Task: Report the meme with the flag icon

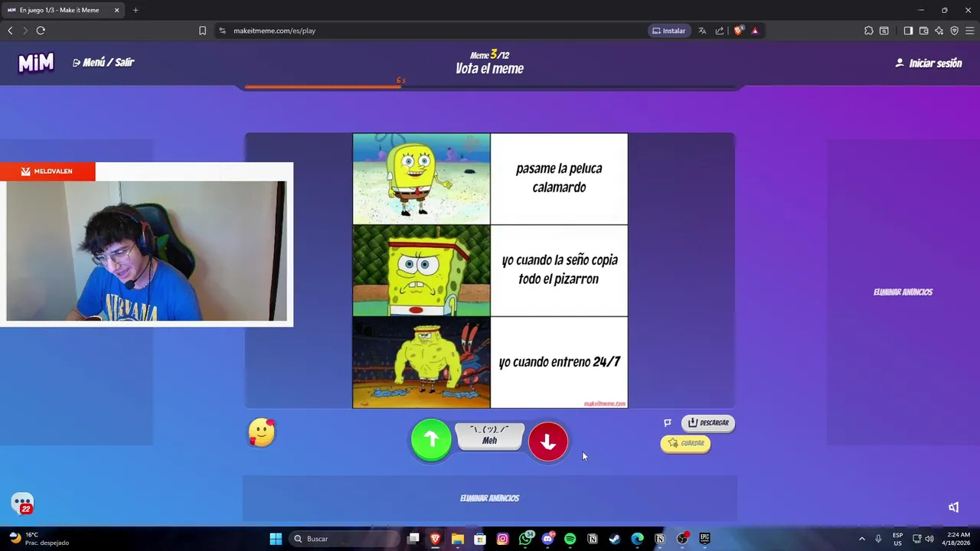Action: pyautogui.click(x=668, y=422)
